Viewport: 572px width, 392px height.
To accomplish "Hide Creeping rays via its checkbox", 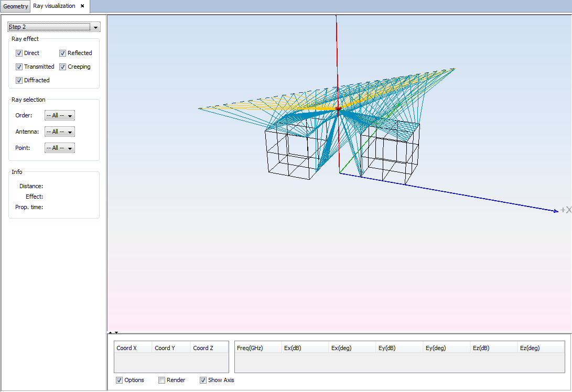I will [x=62, y=67].
